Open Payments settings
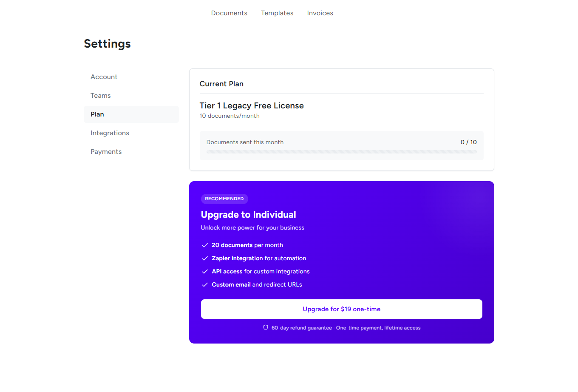Screen dimensions: 578x392 [x=106, y=151]
